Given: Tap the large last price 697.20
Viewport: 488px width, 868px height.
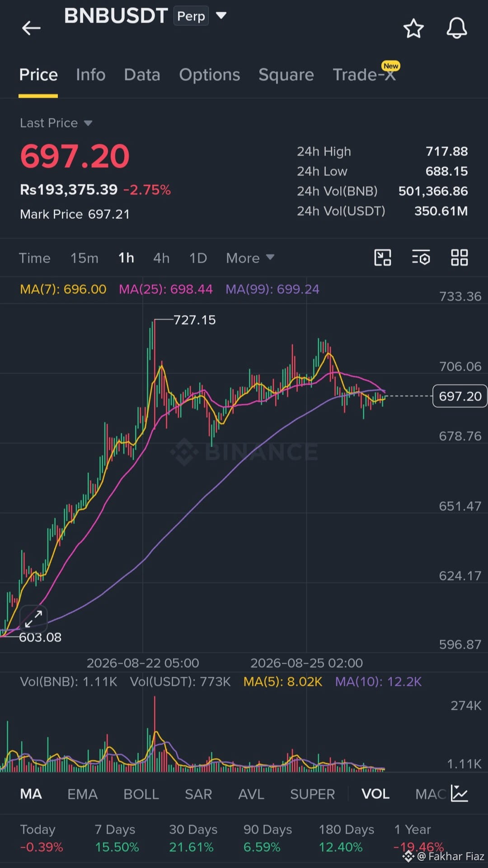Looking at the screenshot, I should (x=75, y=156).
